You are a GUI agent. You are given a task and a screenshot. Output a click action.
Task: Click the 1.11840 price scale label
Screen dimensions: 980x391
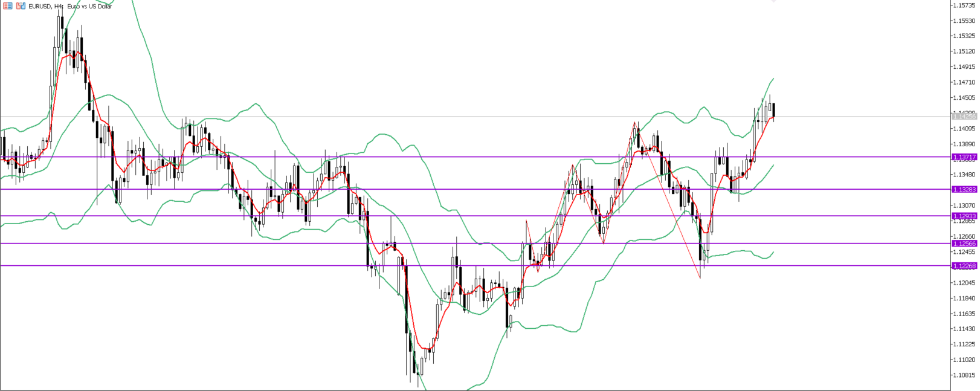(x=964, y=298)
